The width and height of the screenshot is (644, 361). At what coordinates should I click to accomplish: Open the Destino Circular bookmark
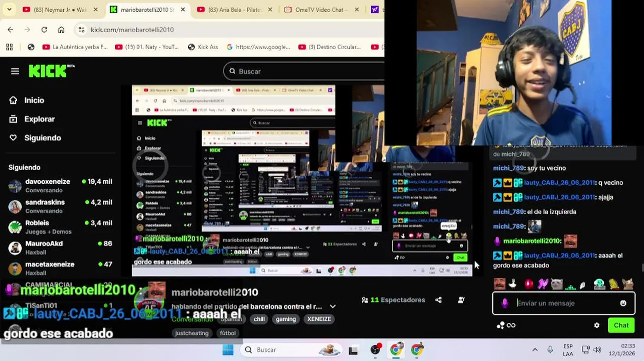pos(330,47)
